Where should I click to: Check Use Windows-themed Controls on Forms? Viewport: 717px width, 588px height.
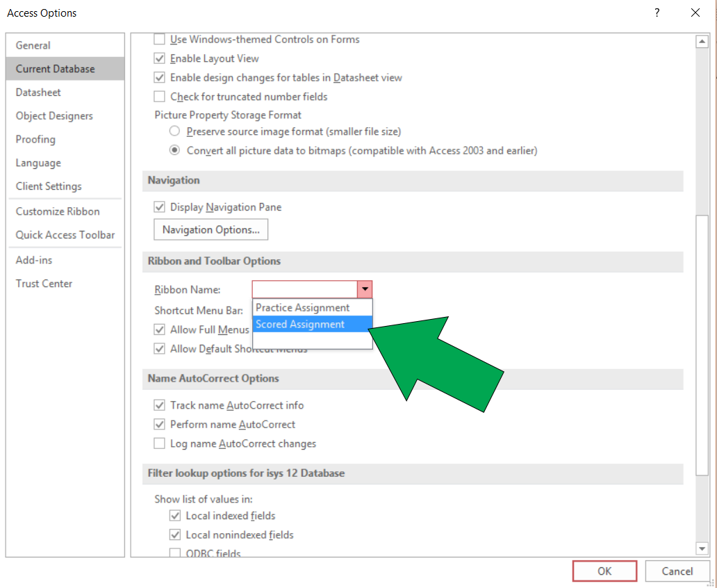[159, 40]
